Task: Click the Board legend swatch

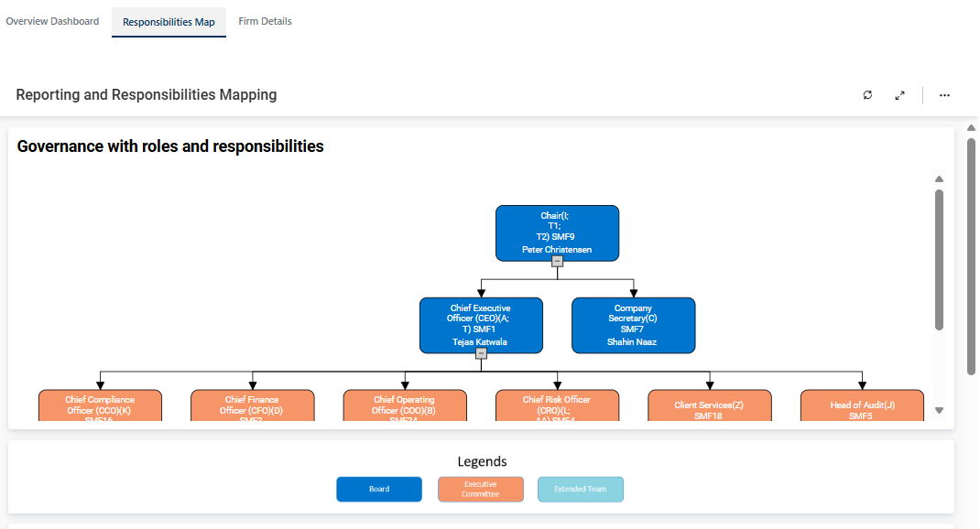Action: coord(379,490)
